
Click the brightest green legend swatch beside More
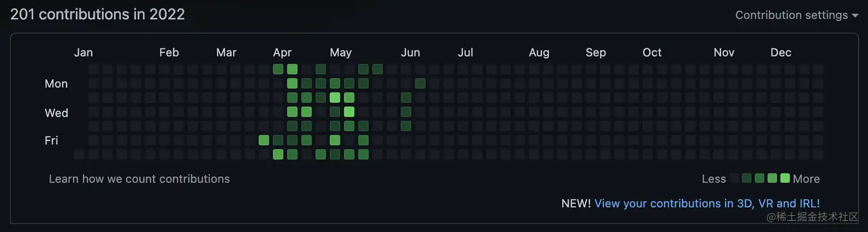[x=785, y=178]
